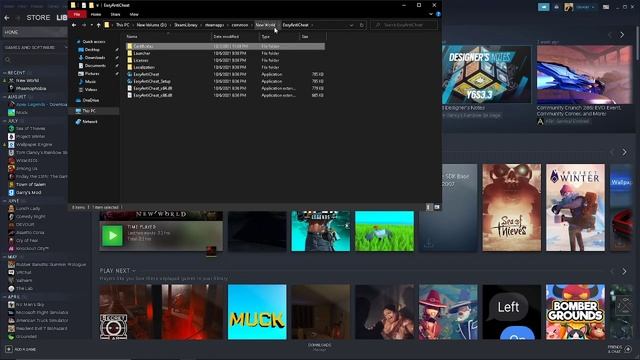Go up one folder level in File Explorer
The width and height of the screenshot is (640, 360).
pos(98,25)
